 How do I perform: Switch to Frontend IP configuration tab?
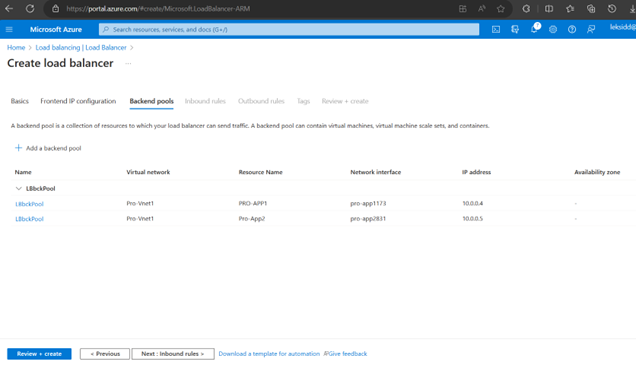point(78,101)
